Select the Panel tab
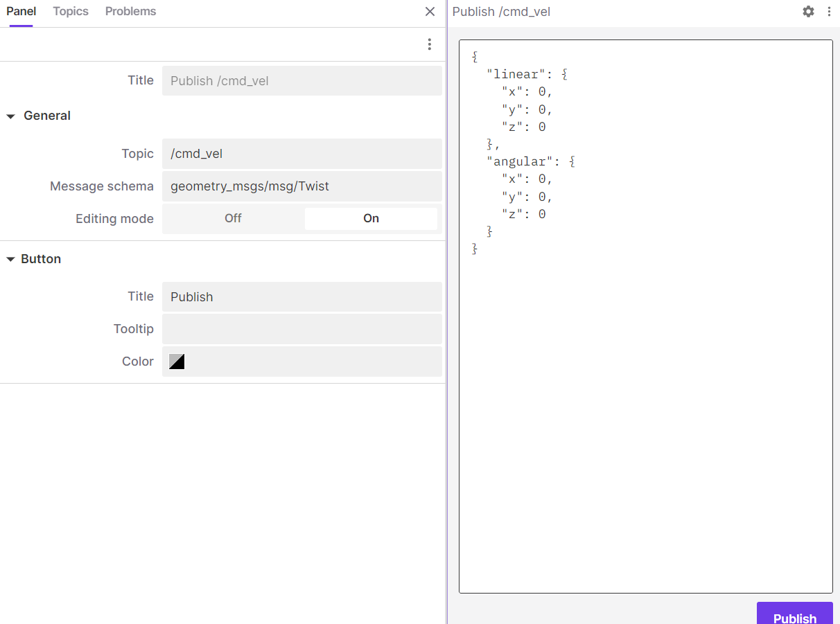The width and height of the screenshot is (840, 624). click(x=21, y=12)
